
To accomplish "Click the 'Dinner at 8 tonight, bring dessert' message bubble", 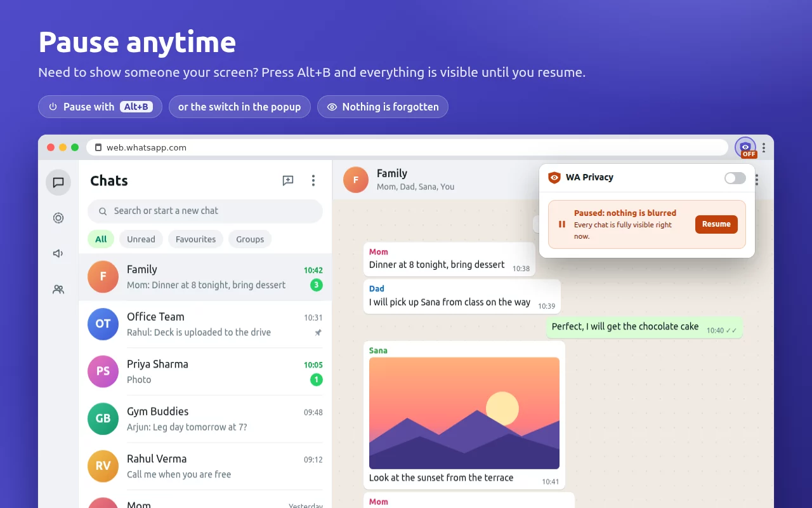I will click(x=449, y=259).
